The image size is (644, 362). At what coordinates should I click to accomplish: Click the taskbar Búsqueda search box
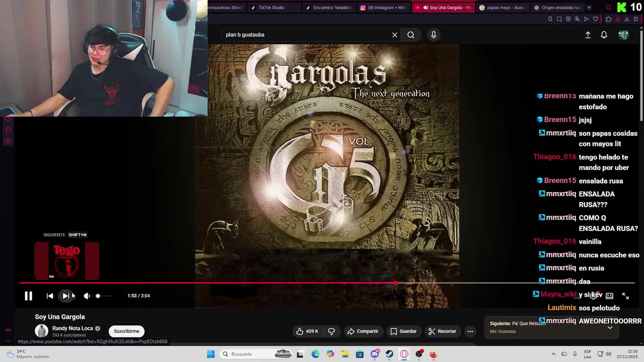(x=257, y=354)
